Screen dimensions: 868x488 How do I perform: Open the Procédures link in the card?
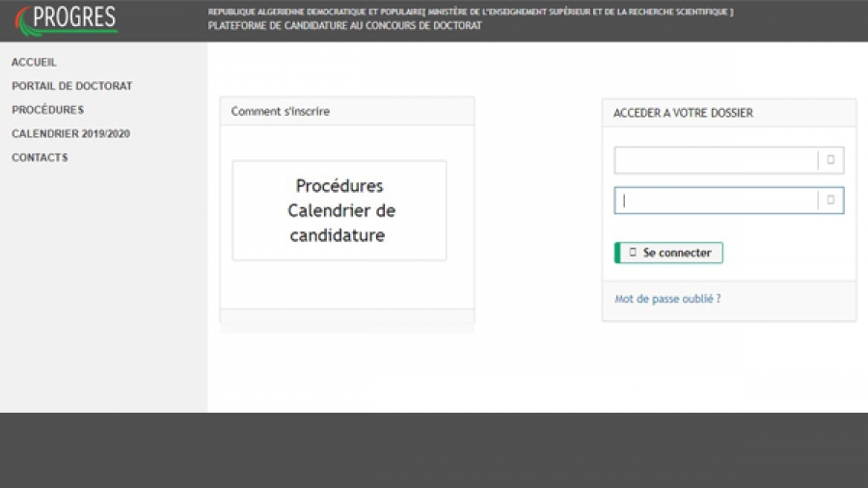tap(339, 186)
